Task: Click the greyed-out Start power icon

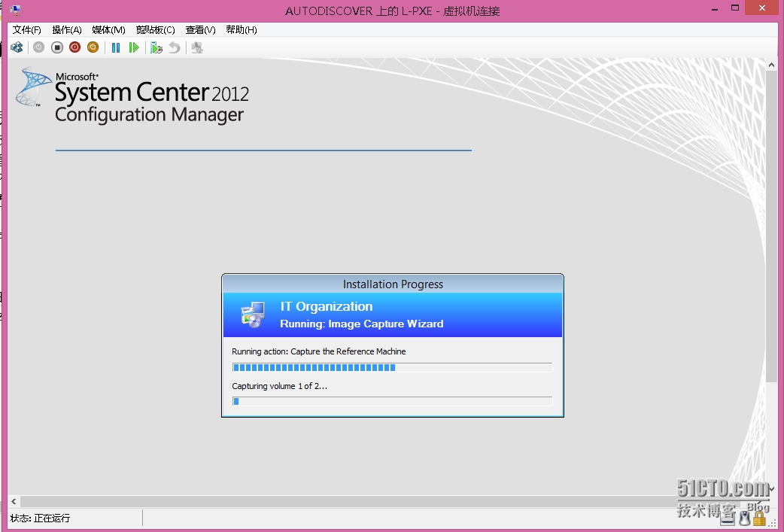Action: tap(38, 47)
